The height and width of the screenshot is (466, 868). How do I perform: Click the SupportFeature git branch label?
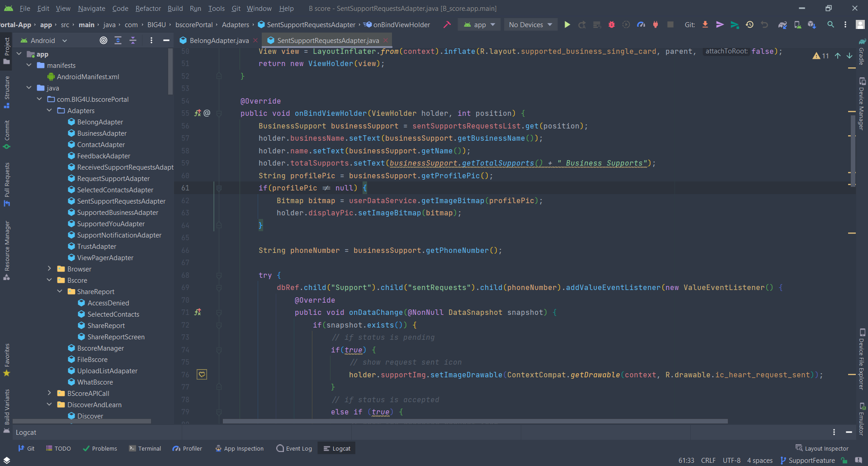(811, 460)
